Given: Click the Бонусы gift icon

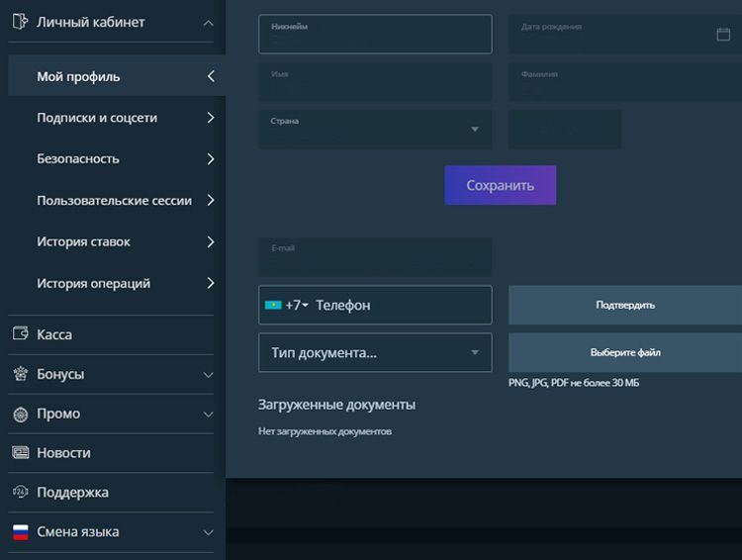Looking at the screenshot, I should click(x=20, y=374).
